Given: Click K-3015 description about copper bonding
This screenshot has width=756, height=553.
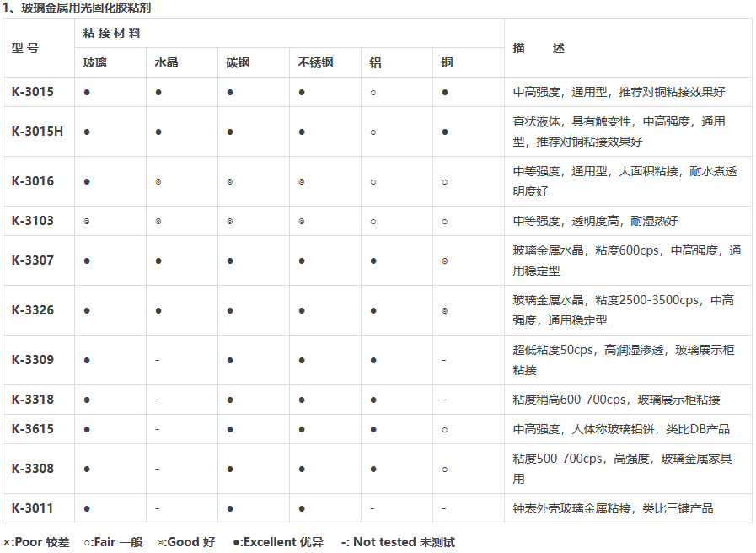Looking at the screenshot, I should pos(619,92).
